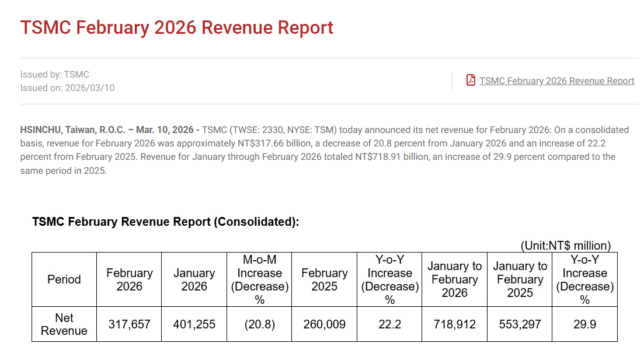
Task: Click the page title heading
Action: pos(177,27)
